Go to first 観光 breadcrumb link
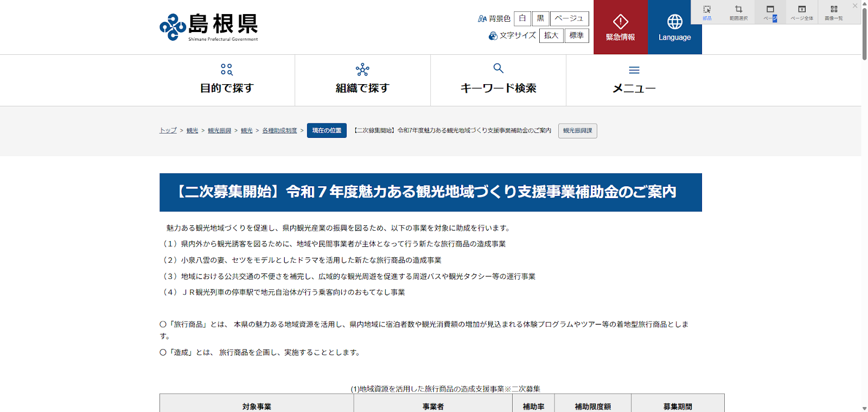 point(193,131)
